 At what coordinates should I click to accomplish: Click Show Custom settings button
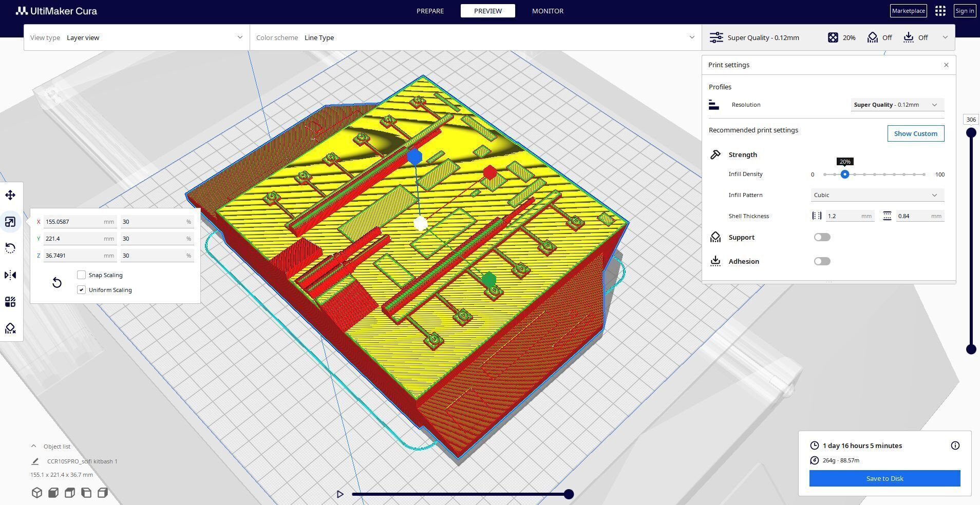916,133
